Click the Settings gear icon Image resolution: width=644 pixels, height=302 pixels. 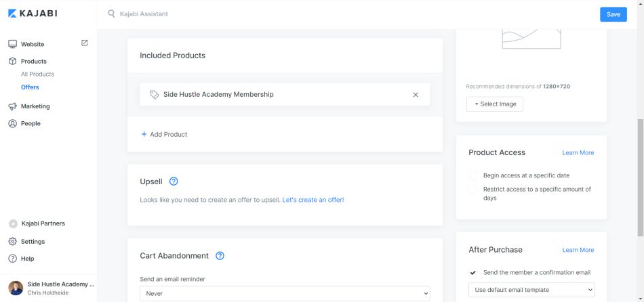pos(13,241)
